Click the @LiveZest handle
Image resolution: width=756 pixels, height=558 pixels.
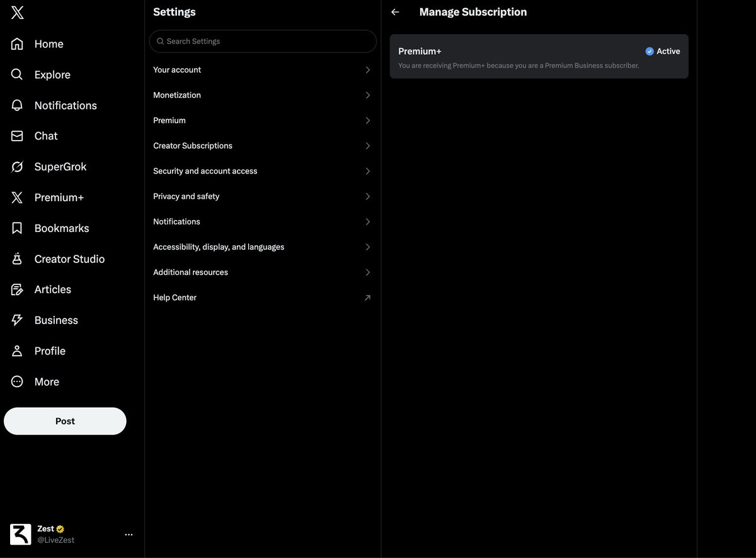point(55,540)
